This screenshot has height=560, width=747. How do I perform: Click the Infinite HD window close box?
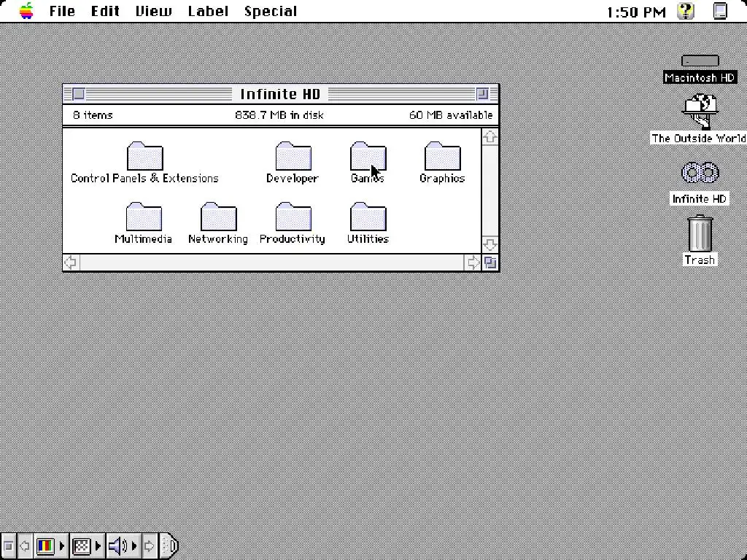[x=79, y=94]
